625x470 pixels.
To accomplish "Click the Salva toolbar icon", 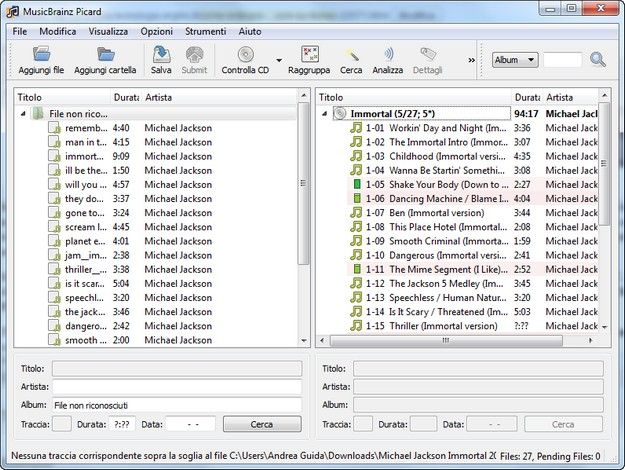I will 161,54.
